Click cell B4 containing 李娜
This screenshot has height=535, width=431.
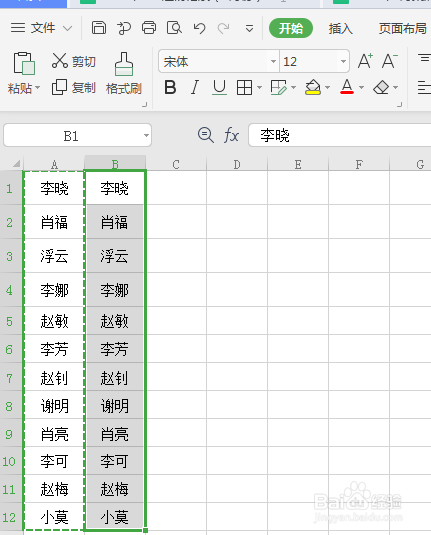click(115, 290)
